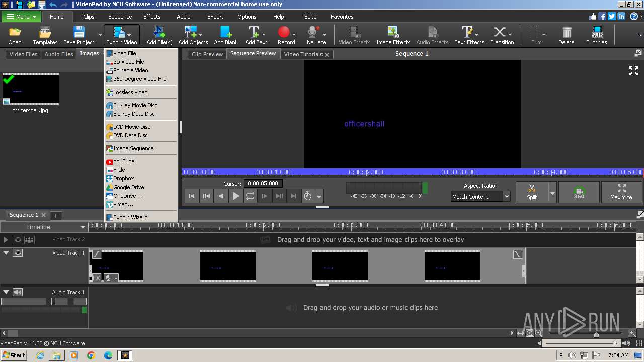
Task: Open the Save Project dropdown arrow
Action: point(100,35)
